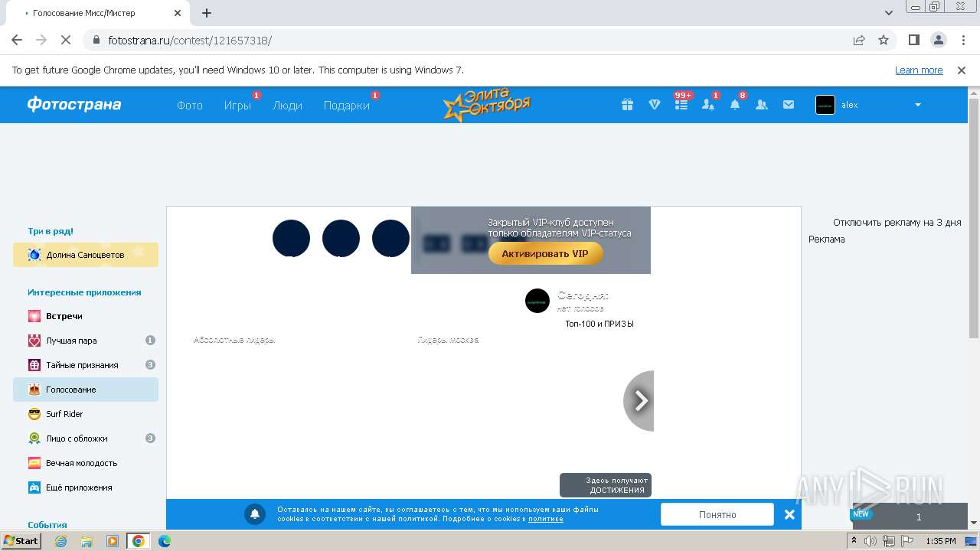Click the page vertical scrollbar

(x=974, y=218)
